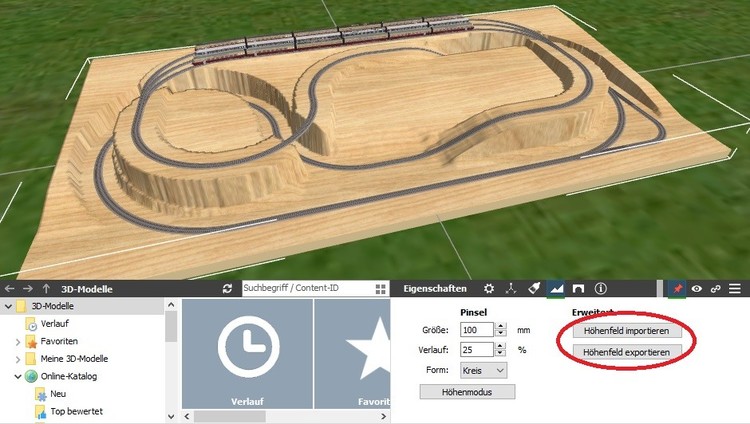Open the Favoriten star thumbnail tile

pyautogui.click(x=353, y=354)
